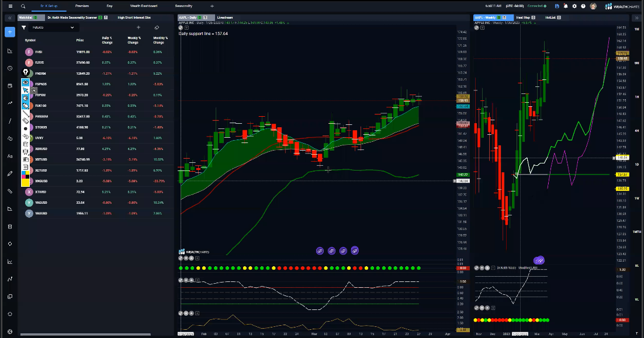This screenshot has width=644, height=338.
Task: Select the highlighter tool in floating palette
Action: pyautogui.click(x=26, y=106)
